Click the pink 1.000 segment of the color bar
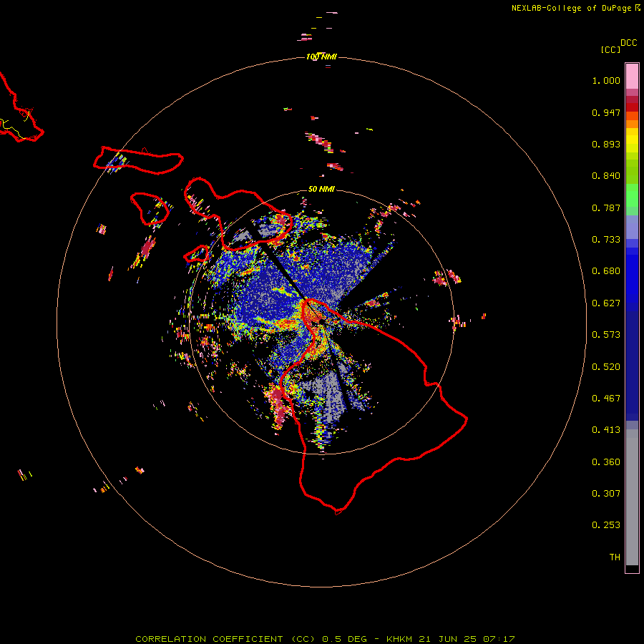This screenshot has height=644, width=644. (x=632, y=77)
